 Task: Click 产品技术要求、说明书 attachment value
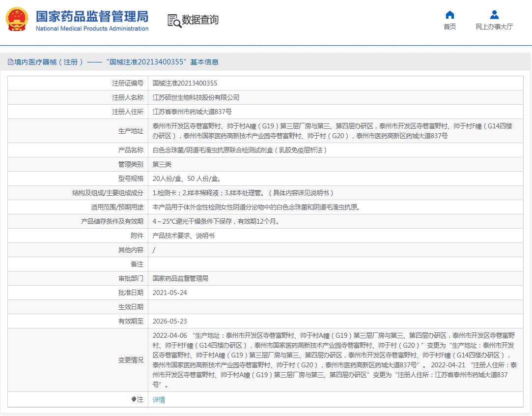tap(183, 236)
